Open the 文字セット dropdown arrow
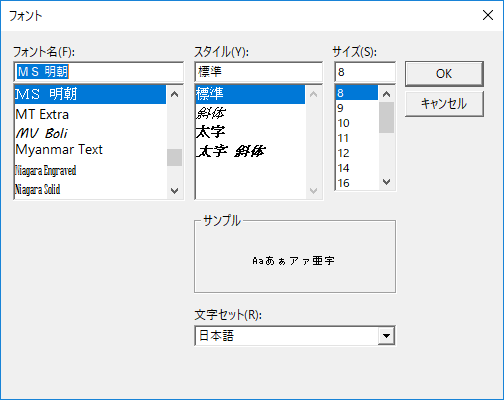 tap(386, 336)
